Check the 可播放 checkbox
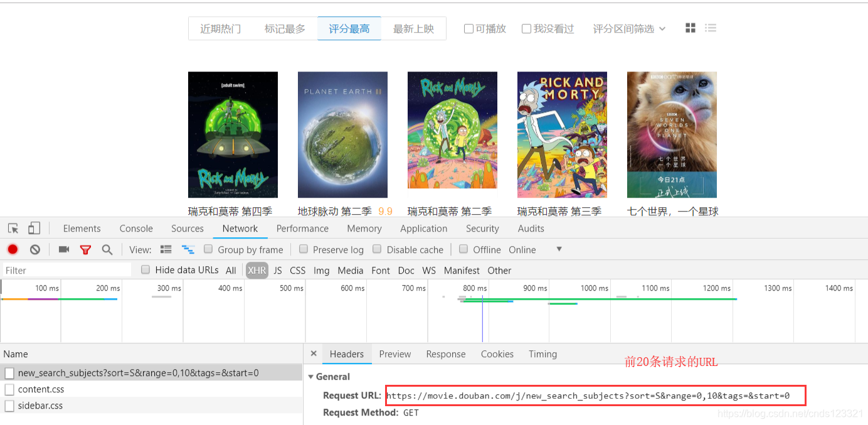868x425 pixels. pyautogui.click(x=468, y=29)
